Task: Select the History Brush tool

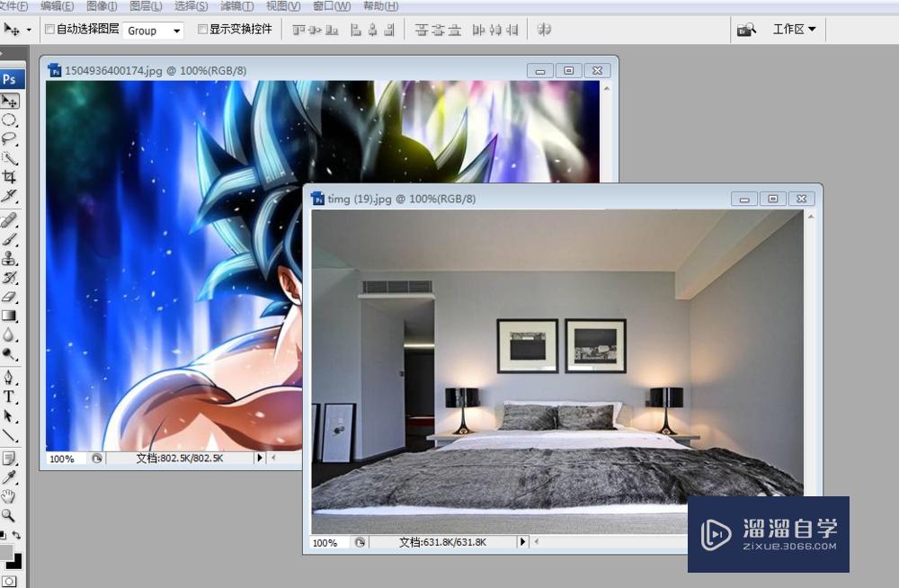Action: coord(9,278)
